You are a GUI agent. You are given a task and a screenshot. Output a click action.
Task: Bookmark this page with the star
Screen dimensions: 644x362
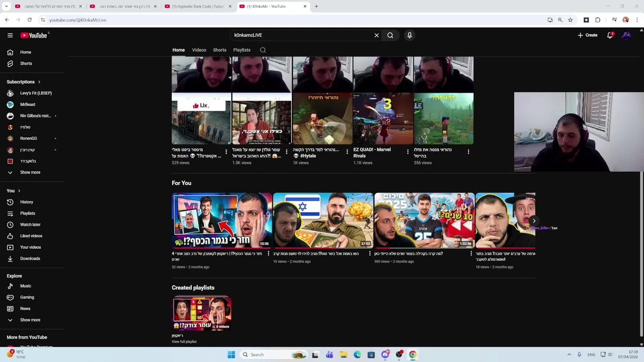coord(570,20)
